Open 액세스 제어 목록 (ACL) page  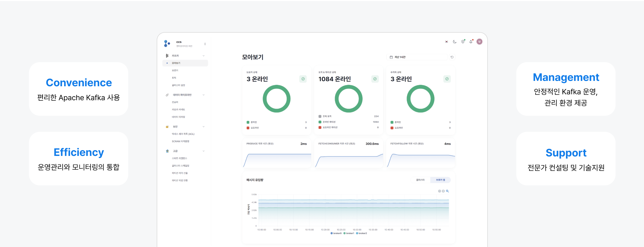click(183, 134)
